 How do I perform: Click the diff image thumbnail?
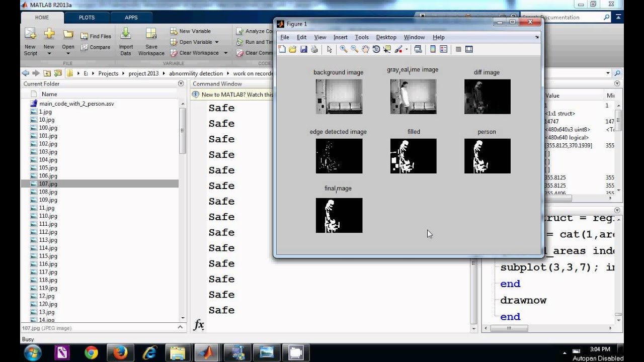click(x=488, y=97)
